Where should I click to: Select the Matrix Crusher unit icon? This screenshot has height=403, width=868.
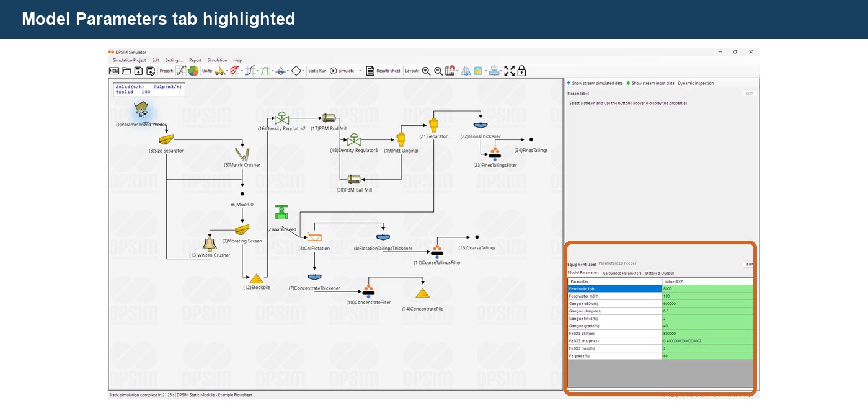pos(242,154)
